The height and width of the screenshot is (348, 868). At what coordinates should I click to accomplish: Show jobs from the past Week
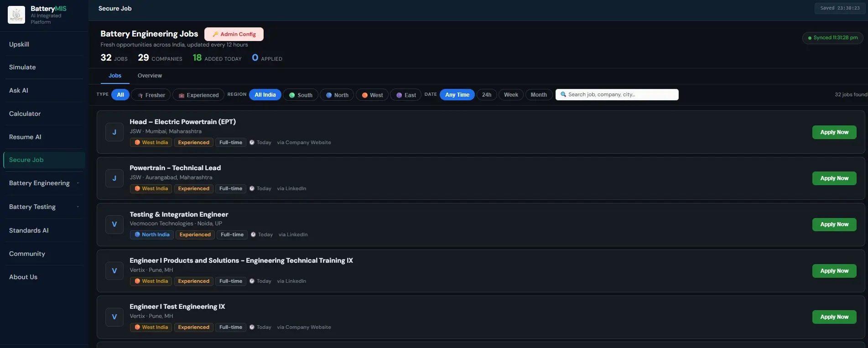511,95
